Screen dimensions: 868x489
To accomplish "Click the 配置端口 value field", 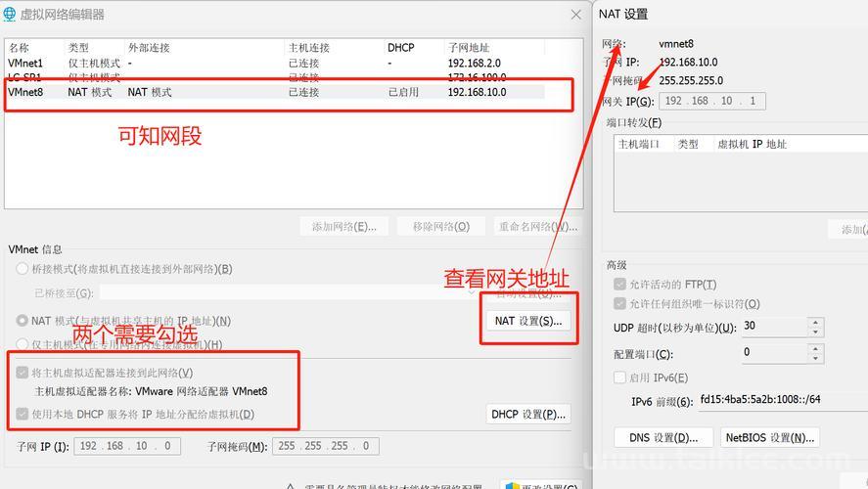I will click(x=774, y=352).
